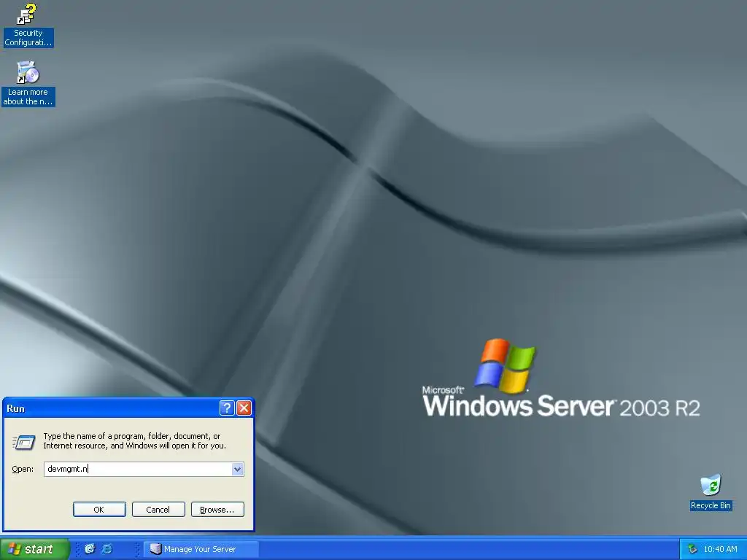This screenshot has height=560, width=747.
Task: Open the Run command history dropdown arrow
Action: click(237, 469)
